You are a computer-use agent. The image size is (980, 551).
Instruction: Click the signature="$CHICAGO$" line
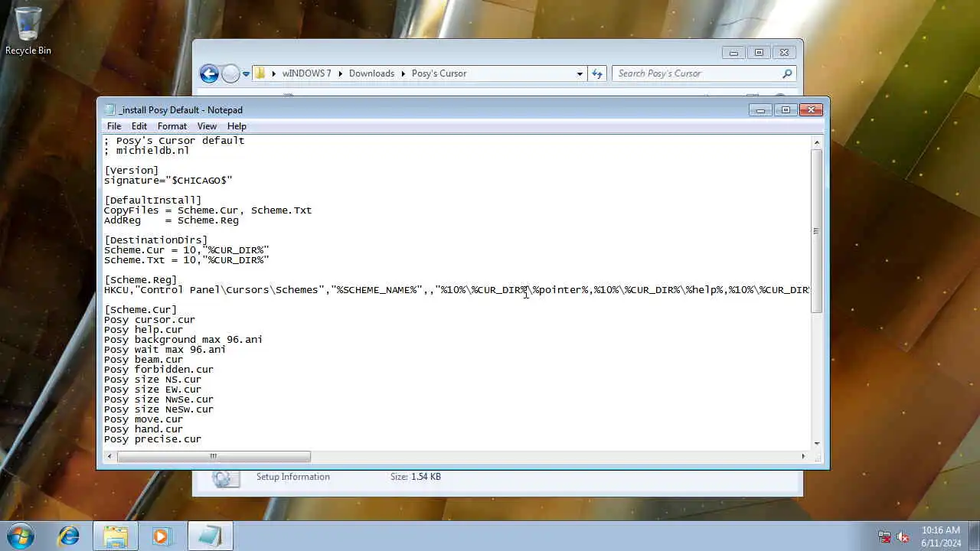point(168,181)
